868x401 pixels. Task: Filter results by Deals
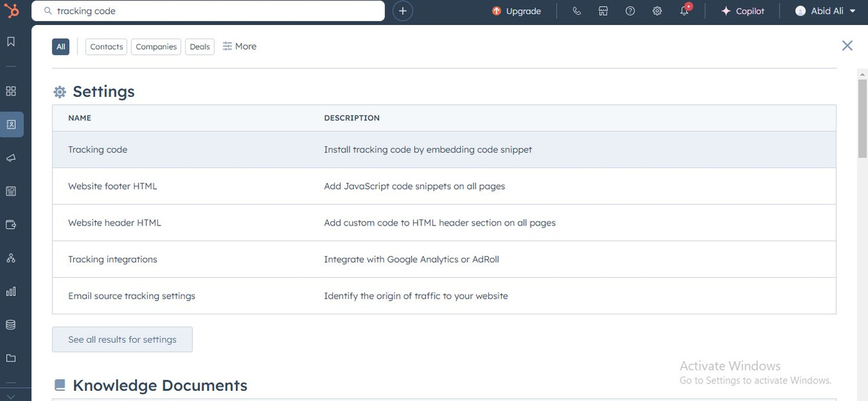coord(199,47)
